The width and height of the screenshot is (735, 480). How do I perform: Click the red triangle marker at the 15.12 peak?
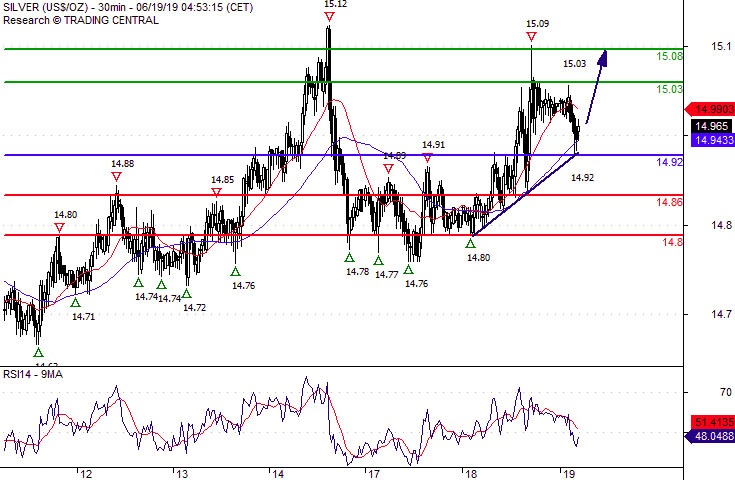pyautogui.click(x=330, y=17)
